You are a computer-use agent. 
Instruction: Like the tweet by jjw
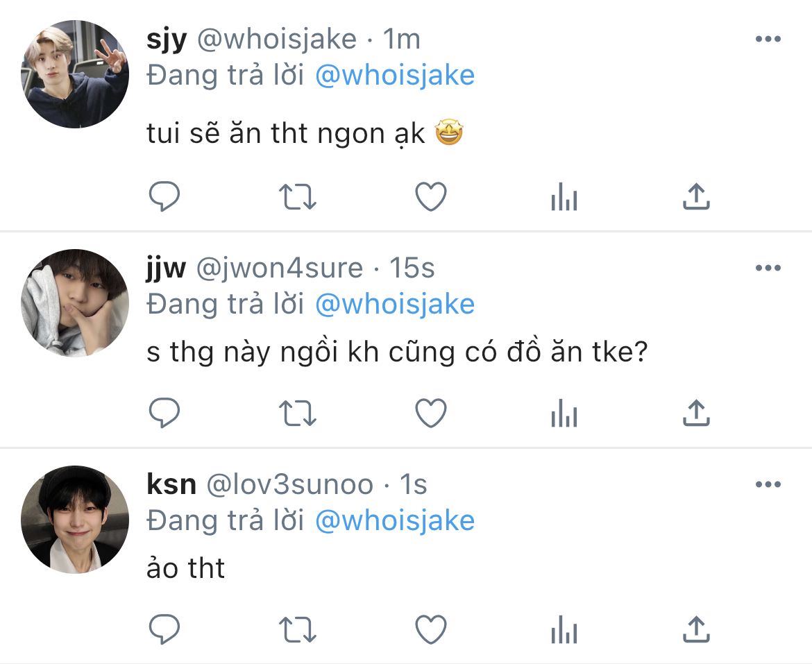(x=431, y=413)
